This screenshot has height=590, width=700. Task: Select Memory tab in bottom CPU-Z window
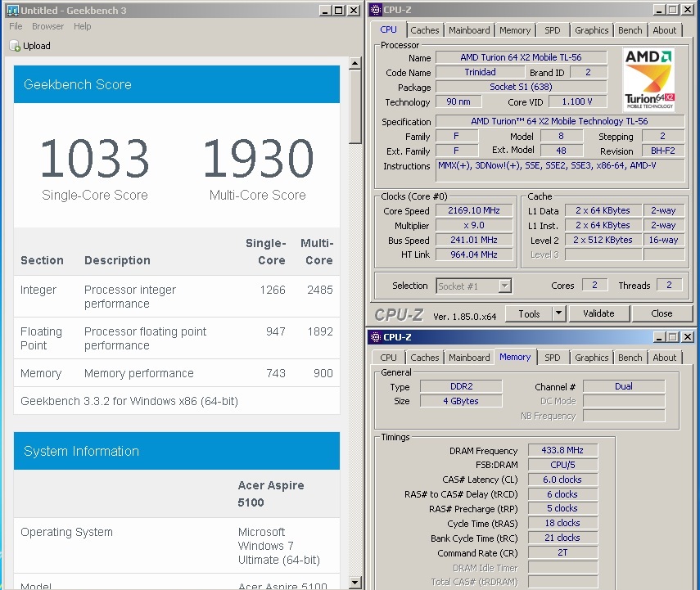click(515, 357)
